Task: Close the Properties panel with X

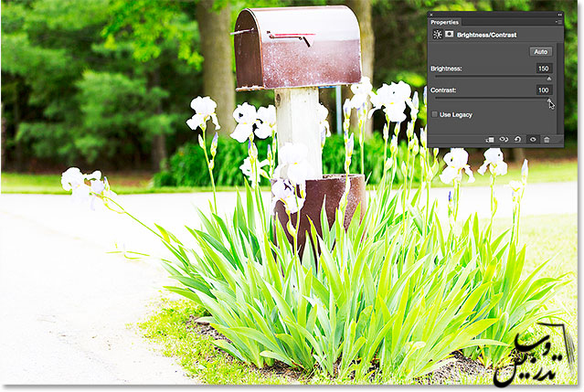Action: (x=431, y=15)
